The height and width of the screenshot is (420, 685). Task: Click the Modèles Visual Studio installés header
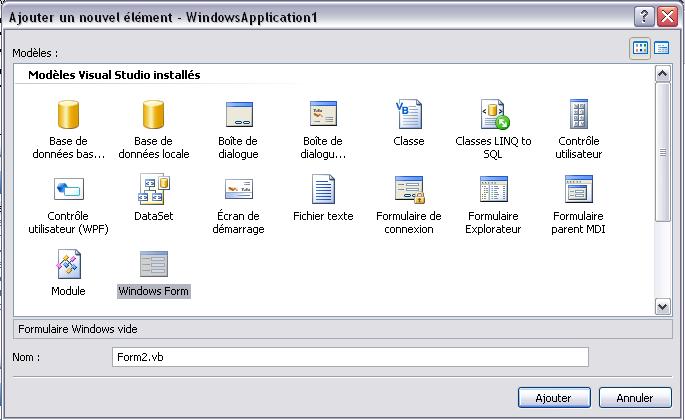pos(114,75)
